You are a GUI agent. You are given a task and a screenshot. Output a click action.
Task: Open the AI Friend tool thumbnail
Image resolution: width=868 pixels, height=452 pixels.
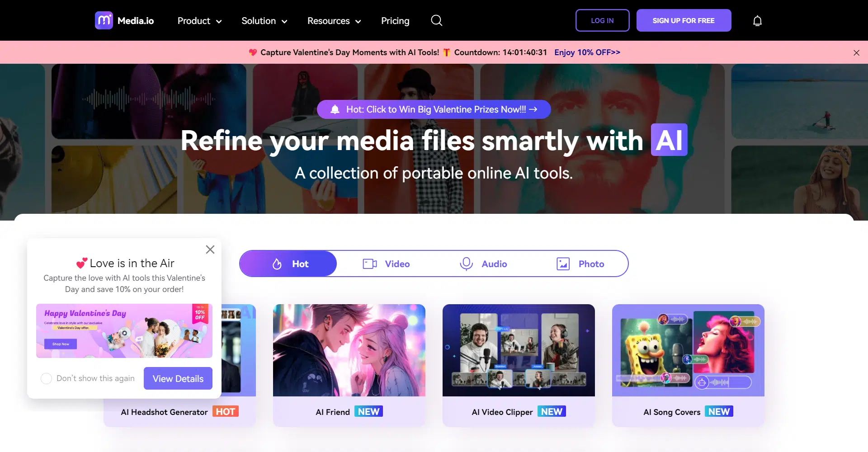(x=349, y=350)
